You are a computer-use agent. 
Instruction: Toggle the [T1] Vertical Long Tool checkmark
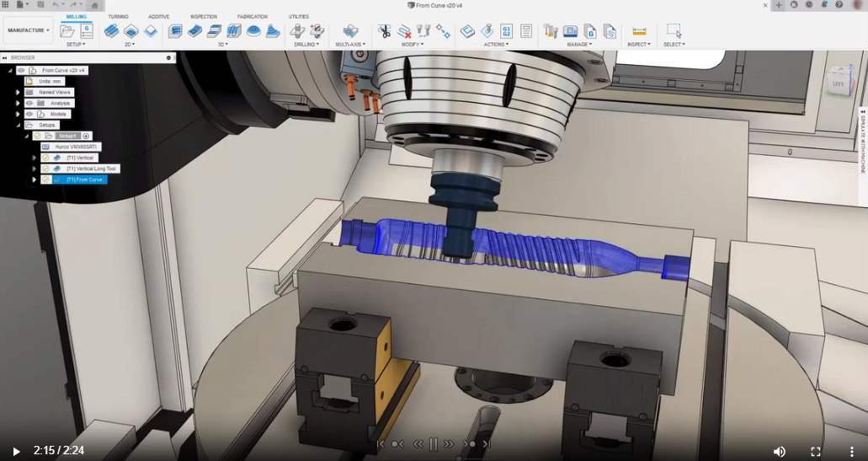point(45,169)
